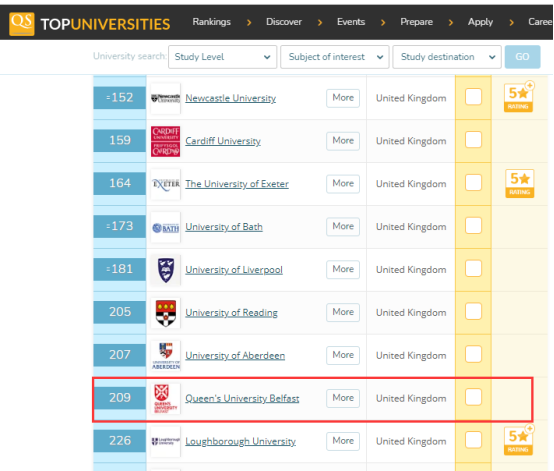Click the University of Reading crest logo
Screen dimensions: 554x471
point(166,313)
